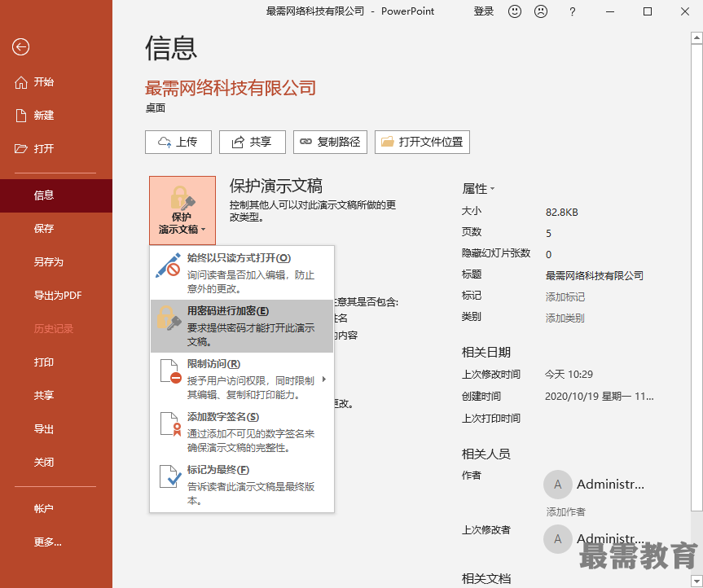Choose 始终以只读方式打开(O)
703x588 pixels.
click(x=242, y=273)
